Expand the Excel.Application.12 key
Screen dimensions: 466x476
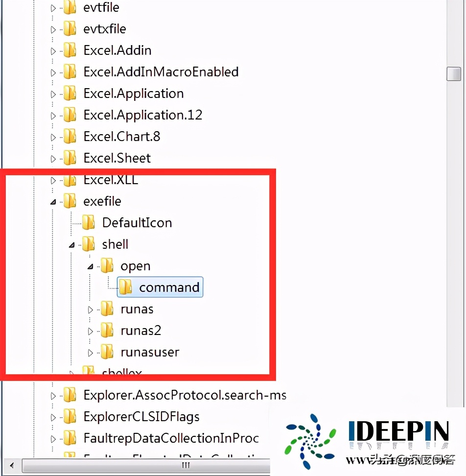[x=53, y=116]
